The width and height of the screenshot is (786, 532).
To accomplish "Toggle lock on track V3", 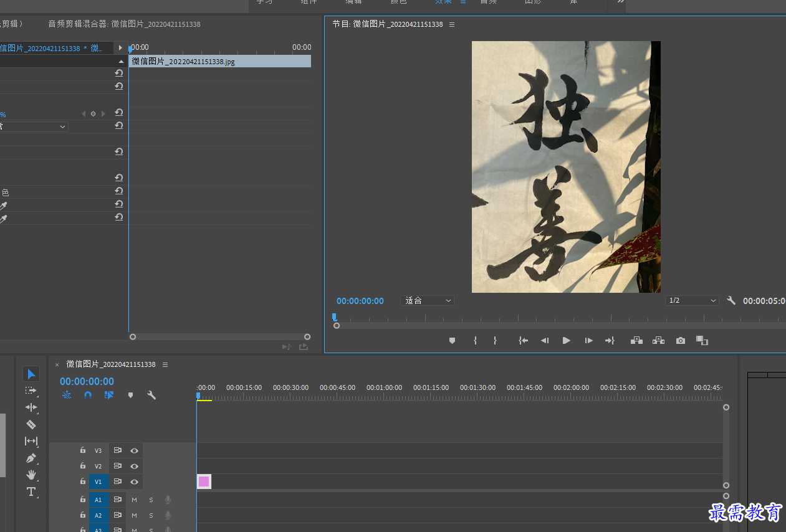I will [x=82, y=450].
